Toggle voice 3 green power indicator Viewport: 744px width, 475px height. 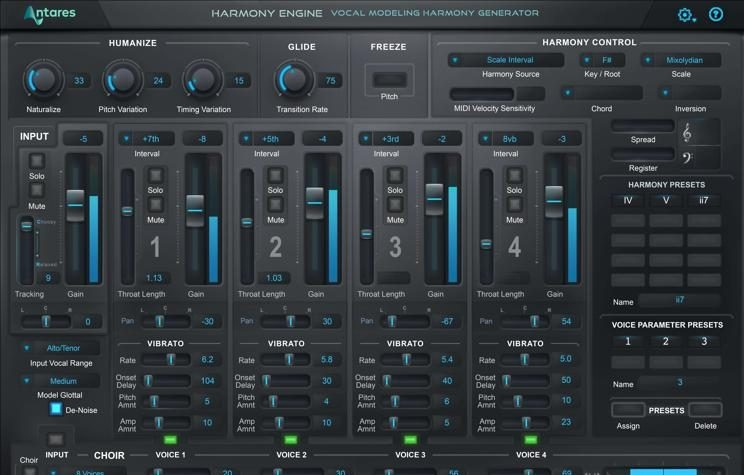click(410, 440)
